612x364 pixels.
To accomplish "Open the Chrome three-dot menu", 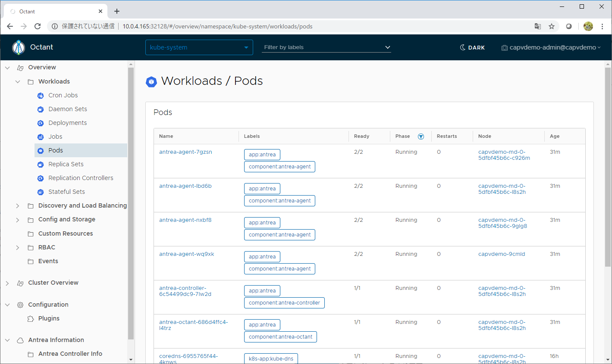I will click(x=602, y=26).
